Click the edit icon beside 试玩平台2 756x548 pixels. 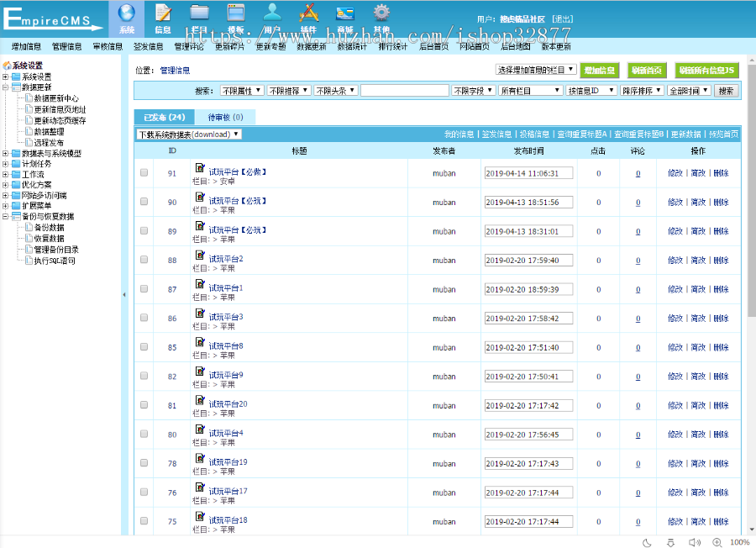[x=200, y=256]
